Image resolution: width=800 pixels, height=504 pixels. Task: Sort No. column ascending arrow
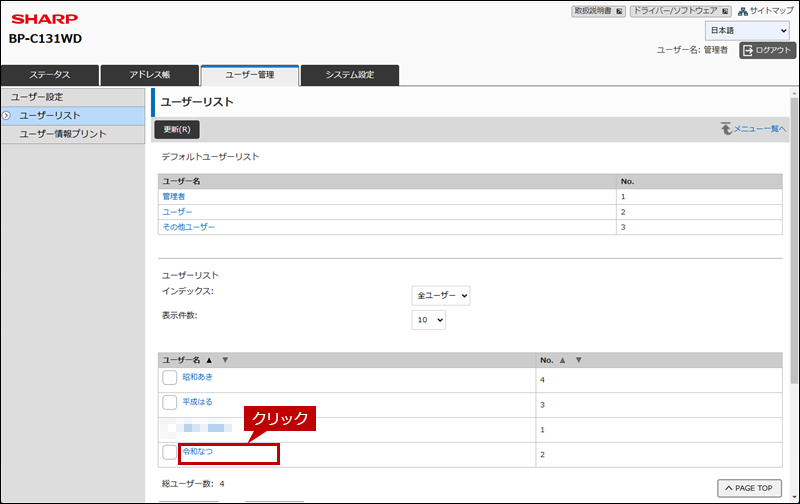click(x=564, y=359)
